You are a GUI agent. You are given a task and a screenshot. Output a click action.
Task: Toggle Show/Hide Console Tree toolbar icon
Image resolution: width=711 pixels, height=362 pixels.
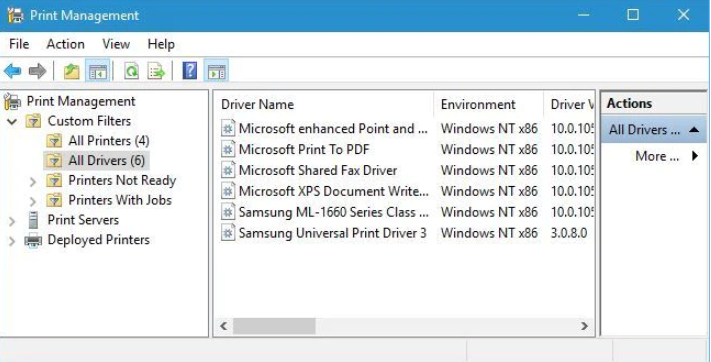[x=97, y=71]
